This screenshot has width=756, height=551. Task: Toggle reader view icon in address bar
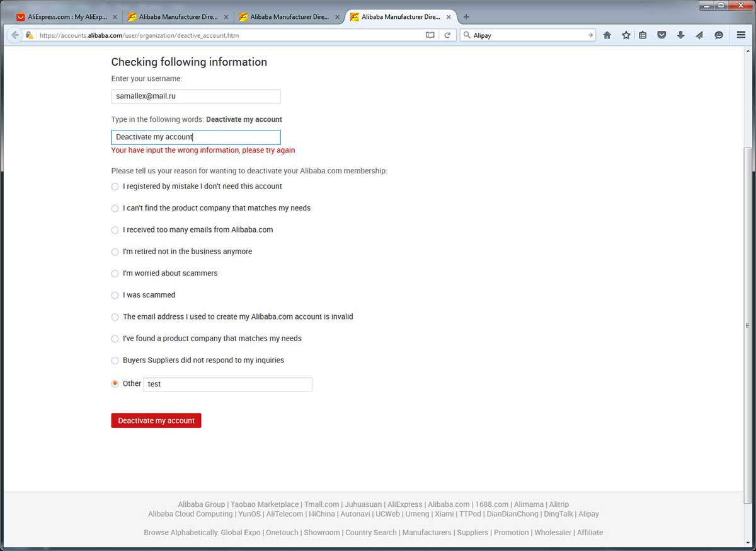point(430,35)
